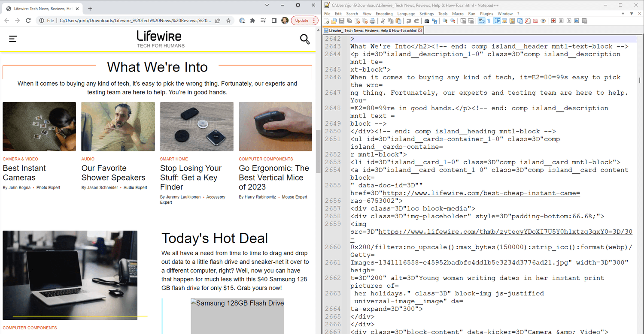The image size is (644, 334).
Task: Open the Notepad++ tab list dropdown arrow
Action: click(x=632, y=14)
